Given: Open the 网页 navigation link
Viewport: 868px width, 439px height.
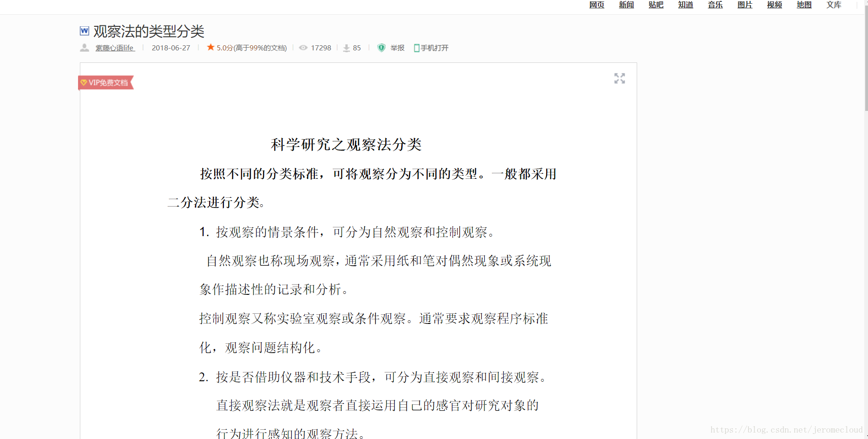Looking at the screenshot, I should pyautogui.click(x=597, y=5).
